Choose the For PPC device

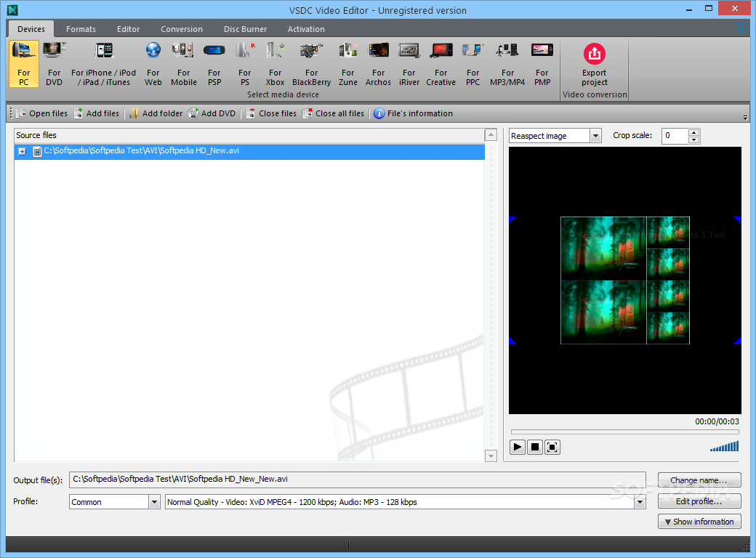click(473, 64)
